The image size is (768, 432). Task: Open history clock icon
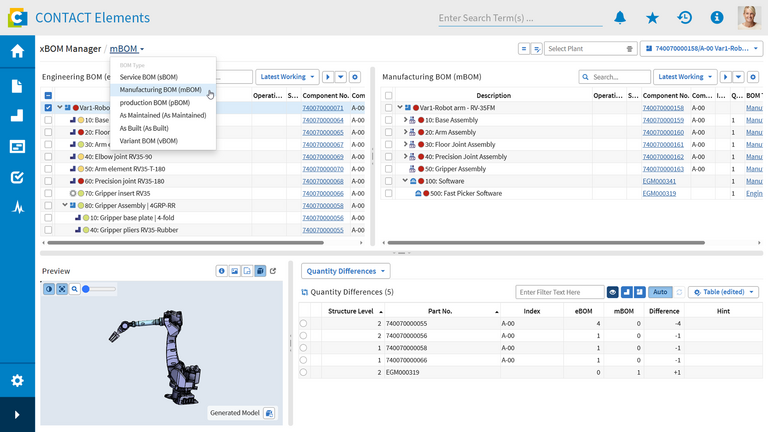[685, 18]
